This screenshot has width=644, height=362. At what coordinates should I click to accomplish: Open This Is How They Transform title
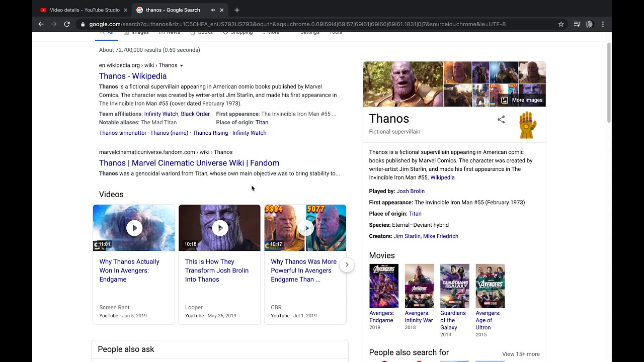(x=217, y=270)
